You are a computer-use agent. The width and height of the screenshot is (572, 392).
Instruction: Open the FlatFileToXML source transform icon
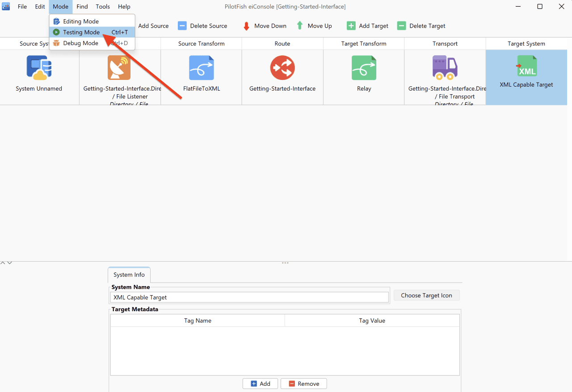(202, 68)
